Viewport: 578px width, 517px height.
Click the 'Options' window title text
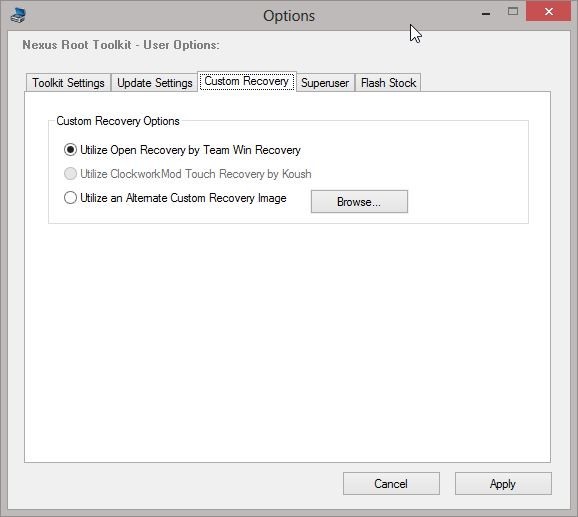point(289,16)
